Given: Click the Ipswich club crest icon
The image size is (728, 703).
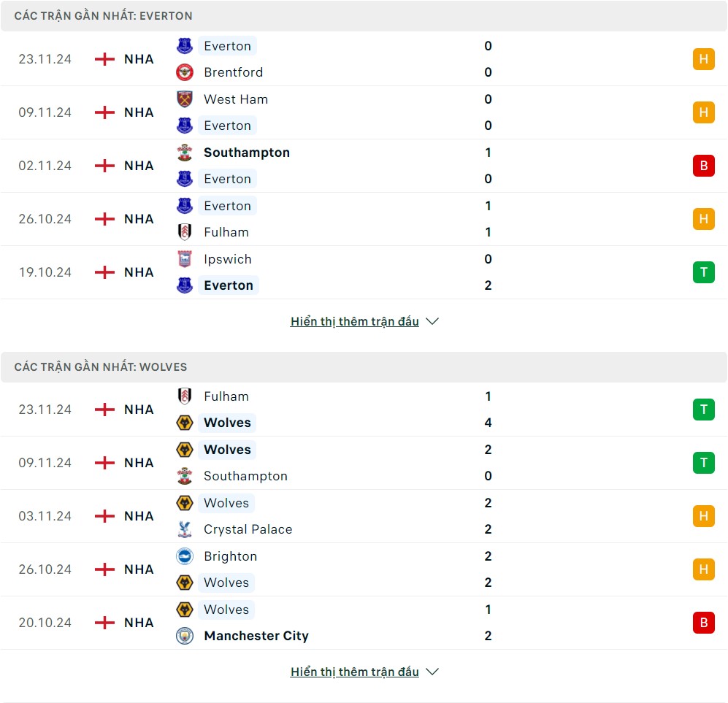Looking at the screenshot, I should click(185, 259).
